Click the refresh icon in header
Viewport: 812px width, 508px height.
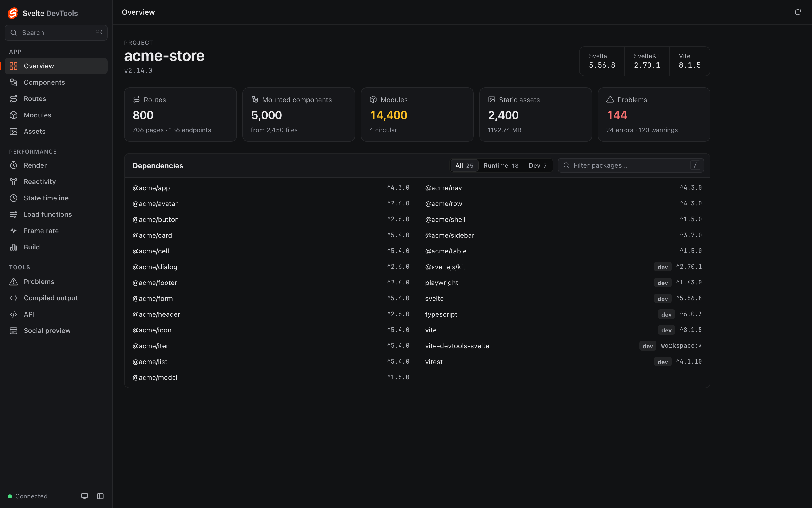coord(798,12)
